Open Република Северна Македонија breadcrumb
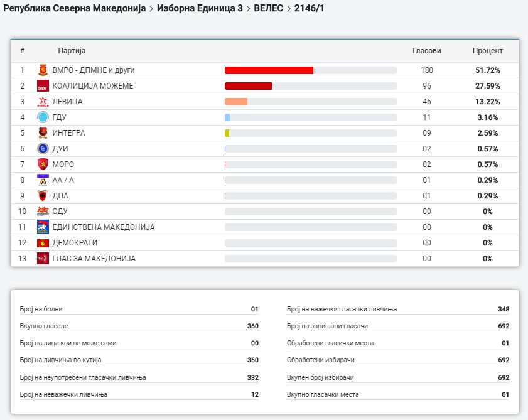528x420 pixels. pyautogui.click(x=74, y=8)
